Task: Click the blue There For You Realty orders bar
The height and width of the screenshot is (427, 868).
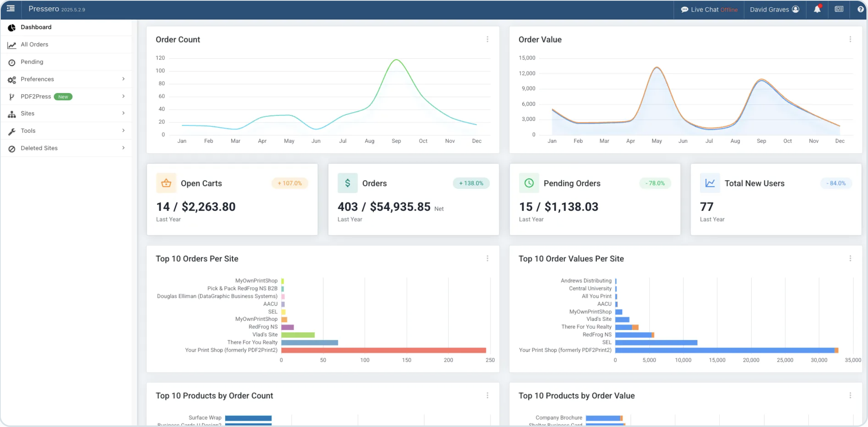Action: click(309, 342)
